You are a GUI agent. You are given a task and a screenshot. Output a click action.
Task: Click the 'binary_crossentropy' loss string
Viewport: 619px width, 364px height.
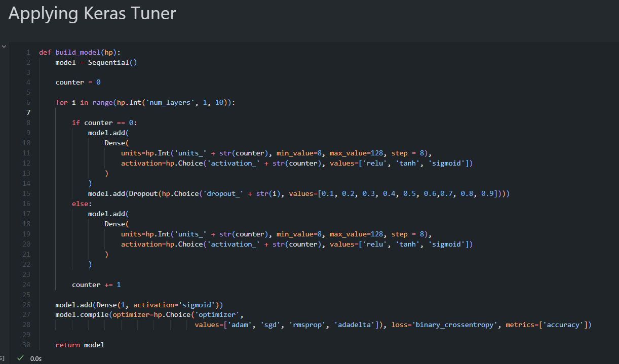coord(455,325)
